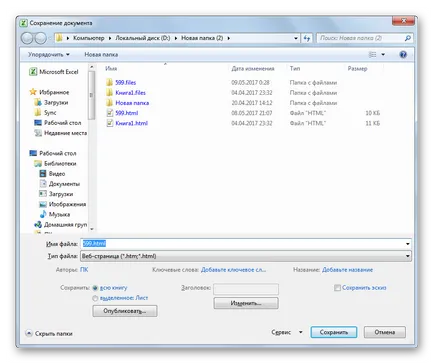The height and width of the screenshot is (364, 434).
Task: Click the size value 10 КБ
Action: point(373,113)
